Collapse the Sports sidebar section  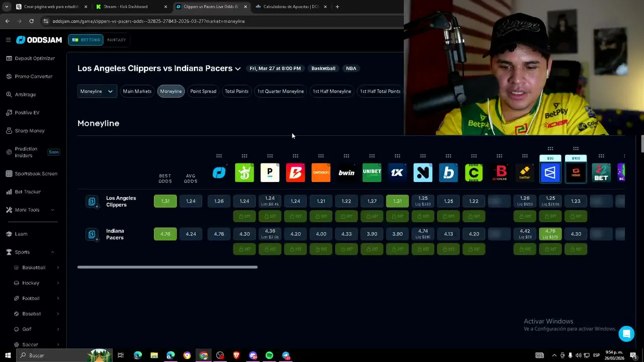tap(53, 252)
